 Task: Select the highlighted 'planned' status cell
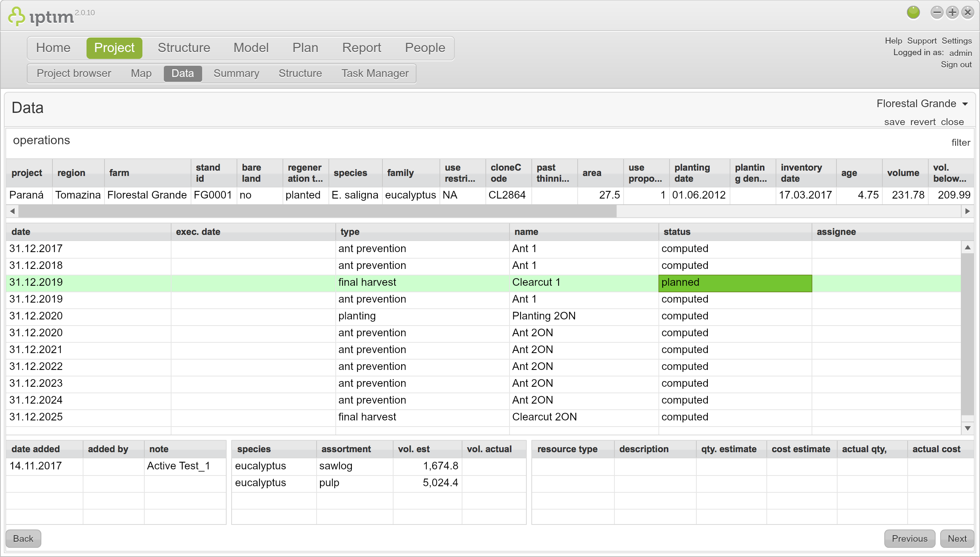point(735,283)
